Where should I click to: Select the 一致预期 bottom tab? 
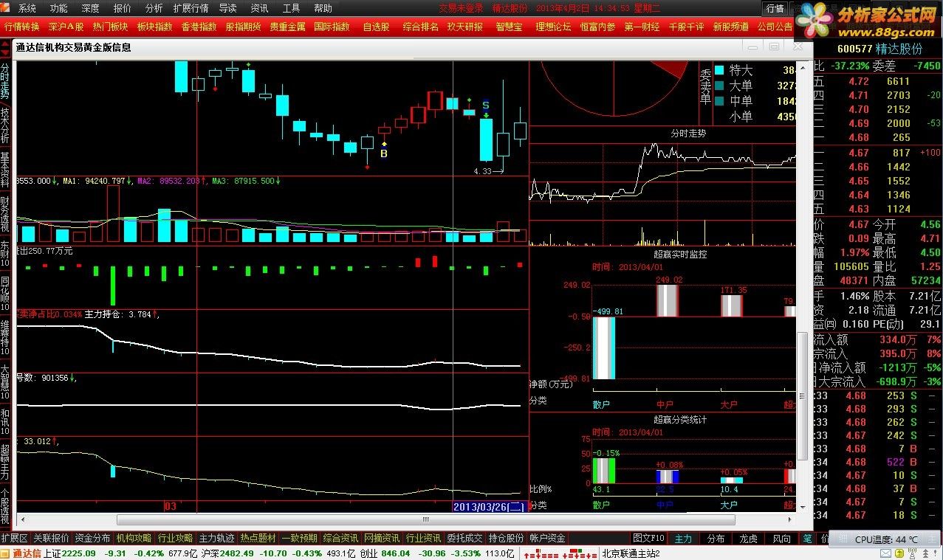300,539
